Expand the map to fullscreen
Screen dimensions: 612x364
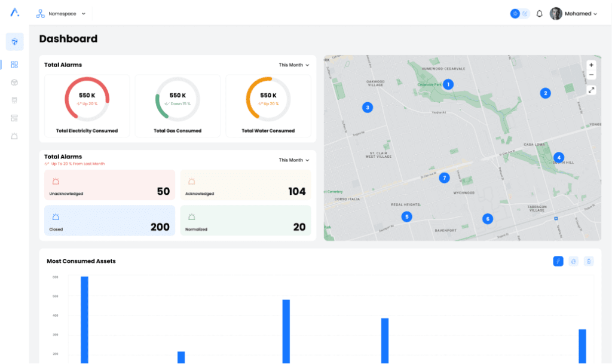pyautogui.click(x=591, y=90)
